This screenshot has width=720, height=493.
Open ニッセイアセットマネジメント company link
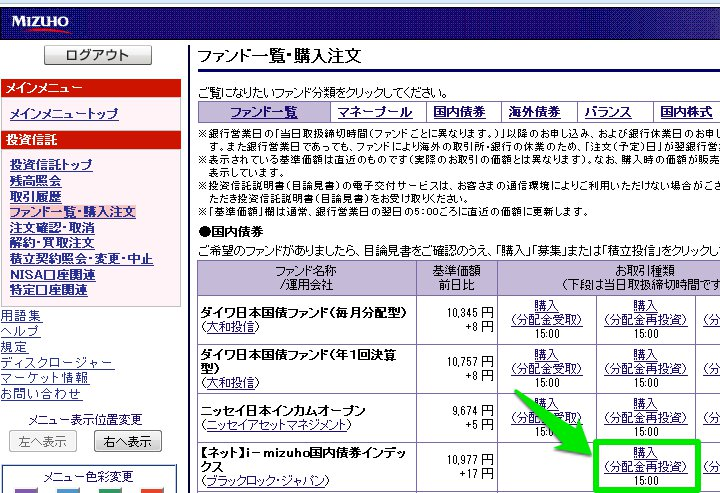tap(276, 425)
